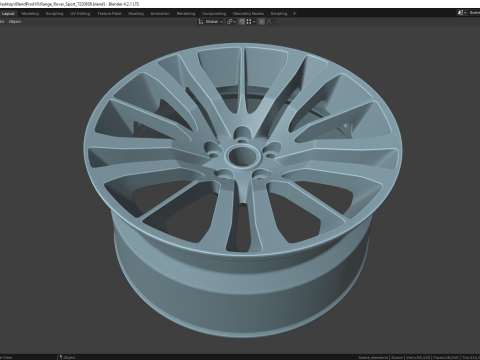480x360 pixels.
Task: Toggle snapping magnet in viewport header
Action: click(242, 22)
